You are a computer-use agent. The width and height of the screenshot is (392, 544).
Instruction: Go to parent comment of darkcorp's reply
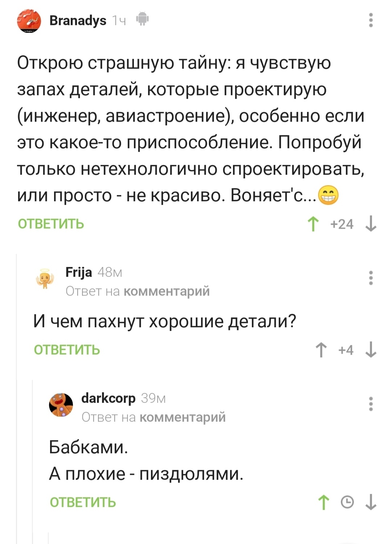183,417
